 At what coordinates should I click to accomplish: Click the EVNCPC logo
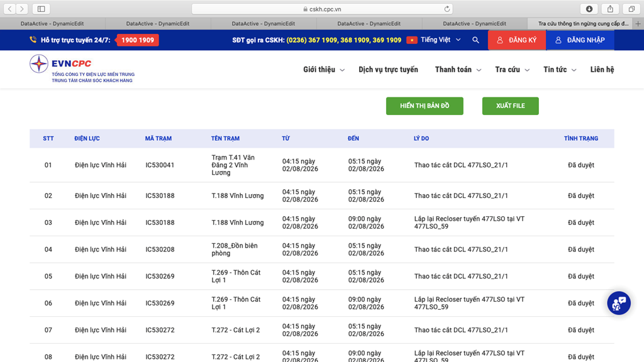(x=82, y=69)
